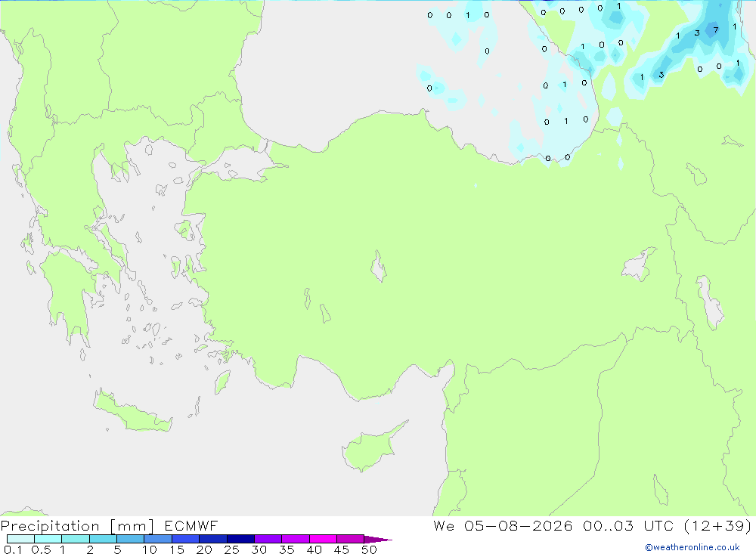Screen dimensions: 756x554
Task: Click the "40" legend scale label
Action: (x=314, y=549)
